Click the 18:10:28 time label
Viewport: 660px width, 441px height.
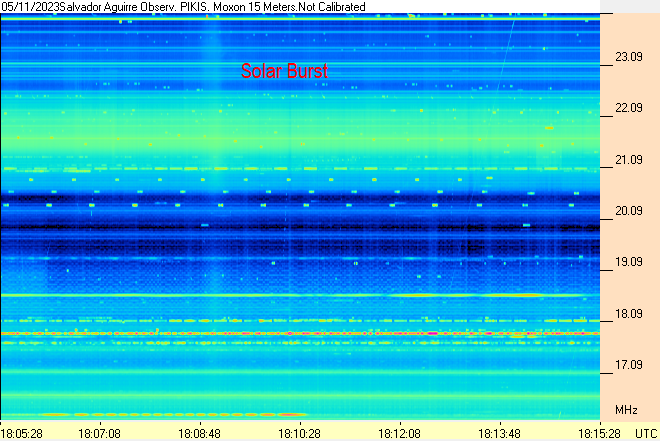pyautogui.click(x=300, y=433)
